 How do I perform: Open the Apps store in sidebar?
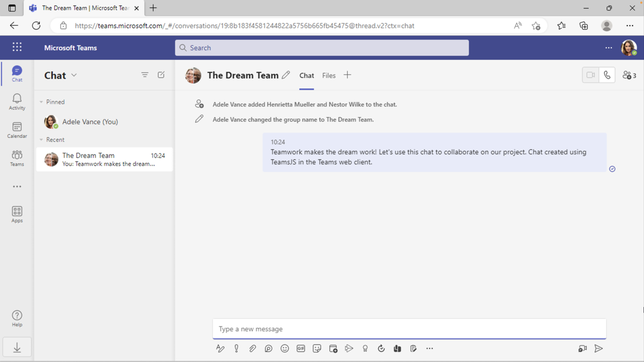click(17, 215)
